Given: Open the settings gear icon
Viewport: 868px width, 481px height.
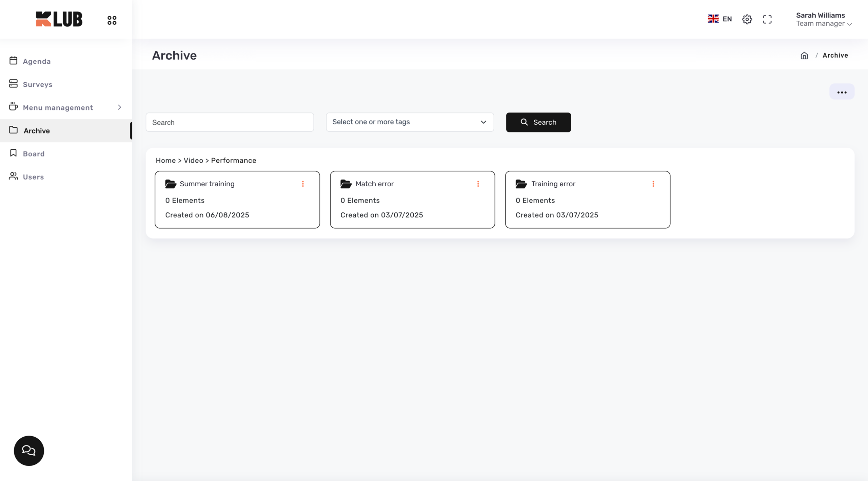Looking at the screenshot, I should click(747, 19).
